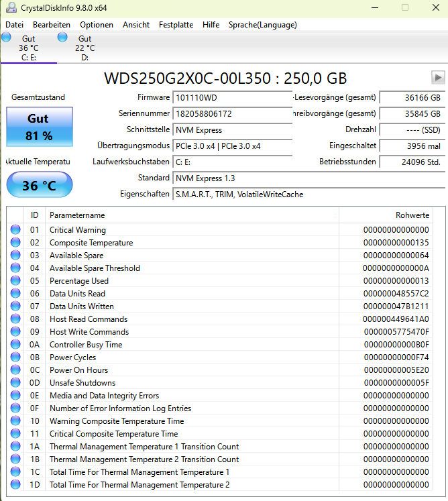Switch to the D: disk tab
This screenshot has height=501, width=448.
[x=85, y=48]
